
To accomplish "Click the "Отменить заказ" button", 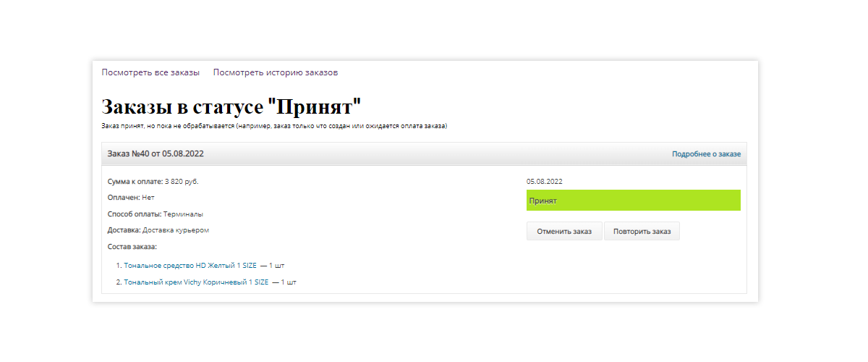I will [x=564, y=232].
